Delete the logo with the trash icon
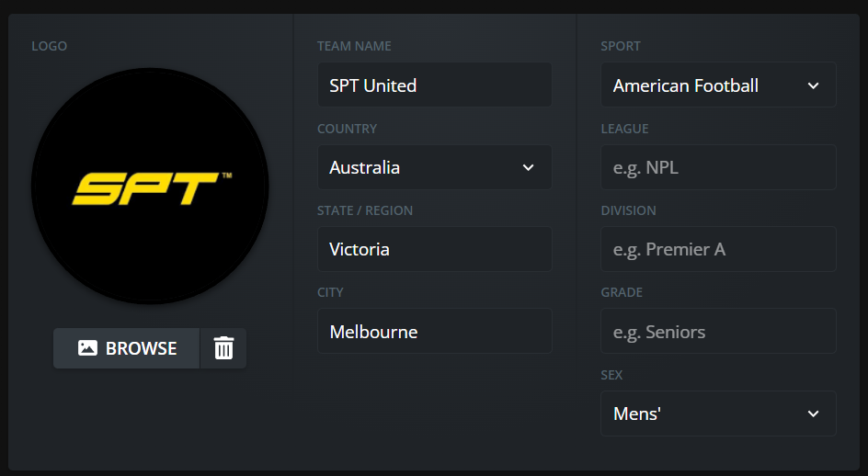 (223, 348)
